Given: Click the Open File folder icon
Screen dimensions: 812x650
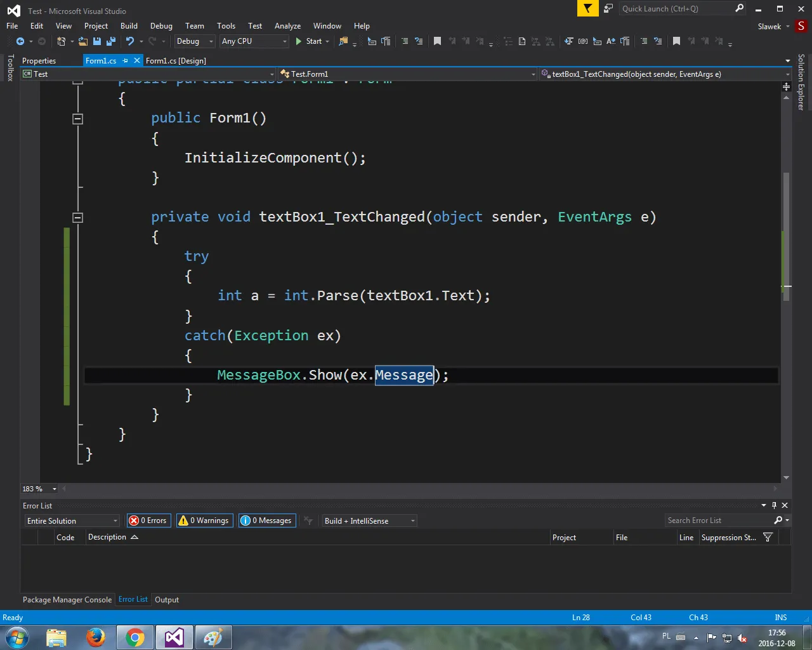Looking at the screenshot, I should (83, 41).
